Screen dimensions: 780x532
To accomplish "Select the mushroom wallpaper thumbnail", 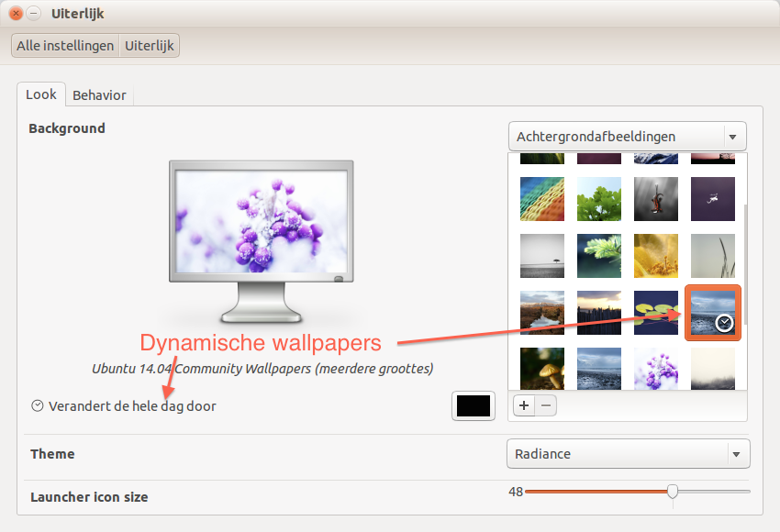I will [541, 369].
